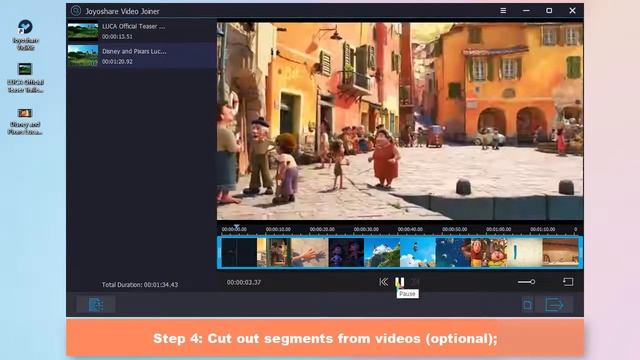Click the 00:01:00.00 mark on timeline ruler
Image resolution: width=640 pixels, height=360 pixels.
click(x=498, y=229)
